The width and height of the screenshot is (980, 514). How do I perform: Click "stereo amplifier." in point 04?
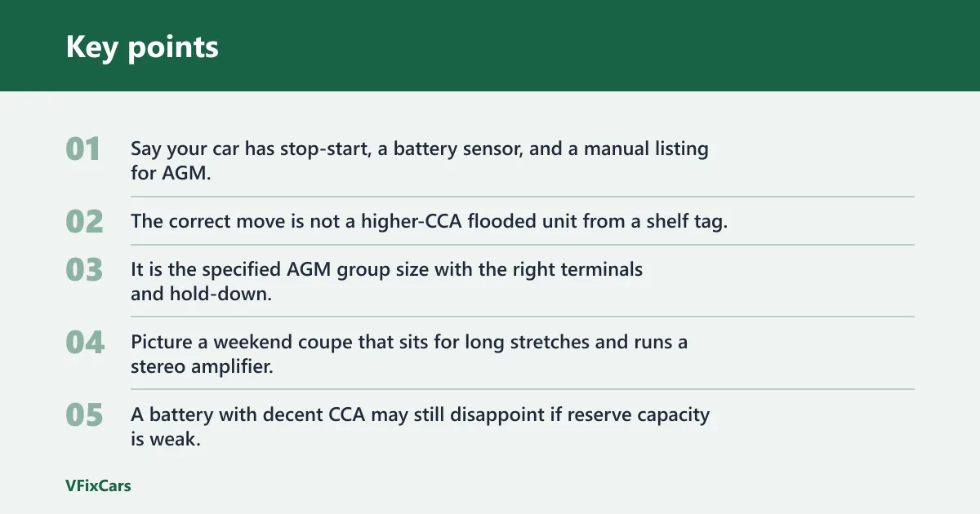202,366
